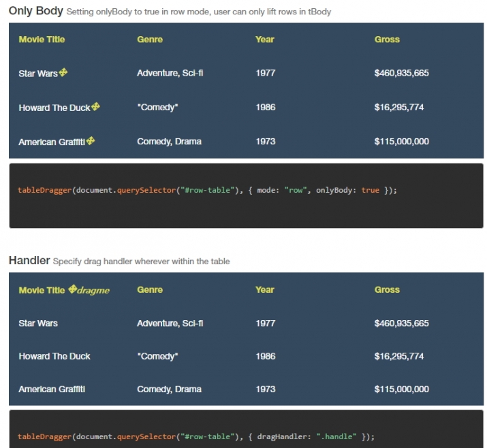Click 'Year' header in the Only Body table
The width and height of the screenshot is (487, 448).
pyautogui.click(x=265, y=39)
